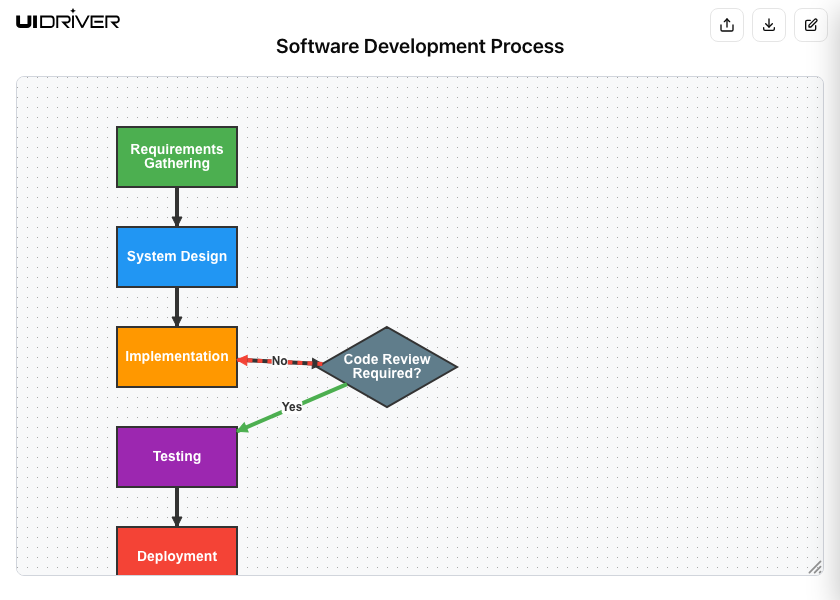The height and width of the screenshot is (600, 840).
Task: Select arrow from Requirements Gathering to System Design
Action: point(177,205)
